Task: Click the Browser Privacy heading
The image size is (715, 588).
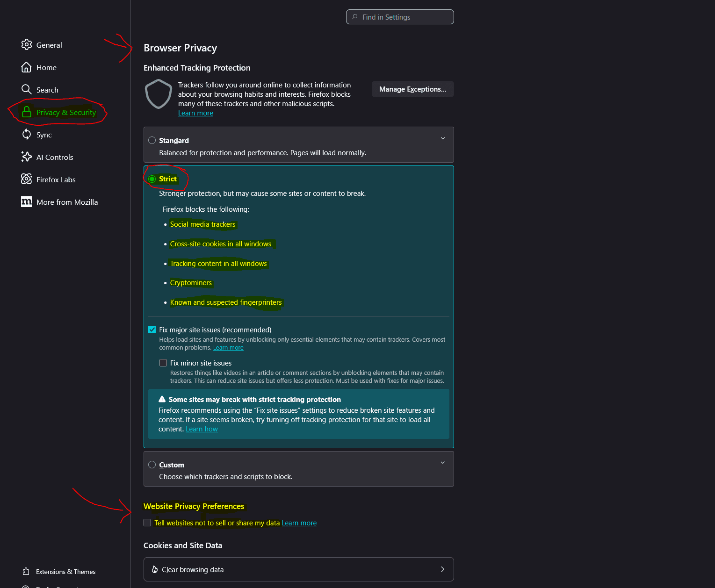Action: [180, 48]
